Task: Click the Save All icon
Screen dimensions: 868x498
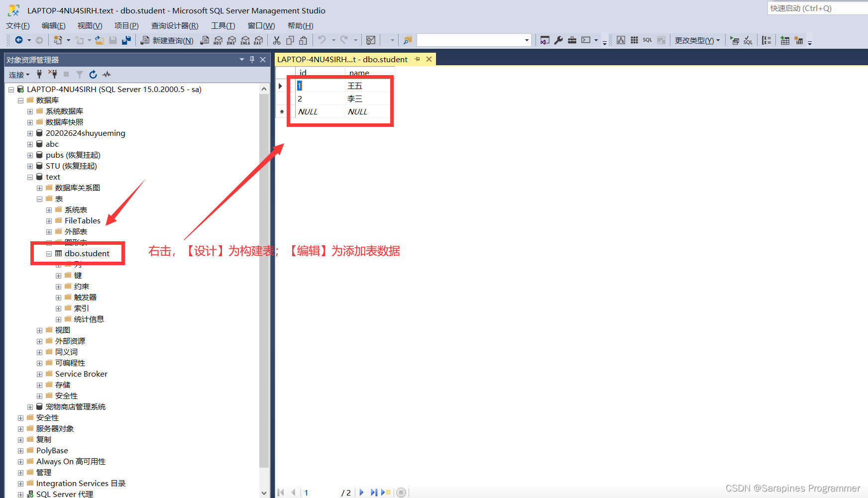Action: tap(126, 40)
